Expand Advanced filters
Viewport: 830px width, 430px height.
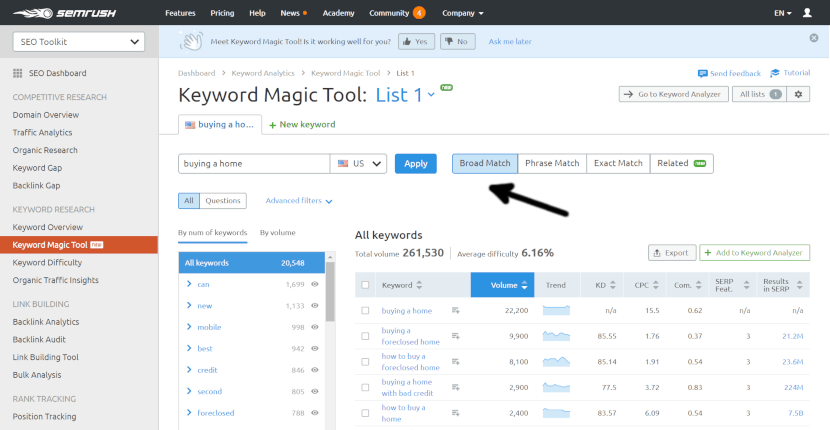tap(299, 201)
